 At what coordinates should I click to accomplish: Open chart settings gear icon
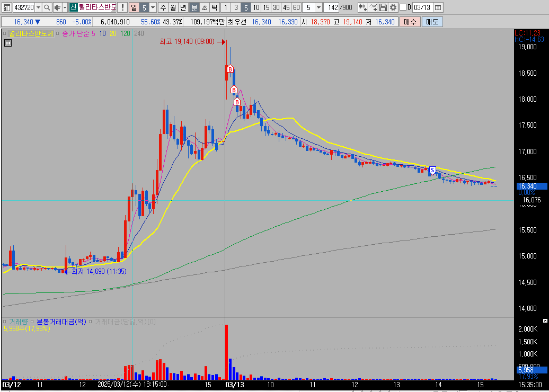(393, 7)
